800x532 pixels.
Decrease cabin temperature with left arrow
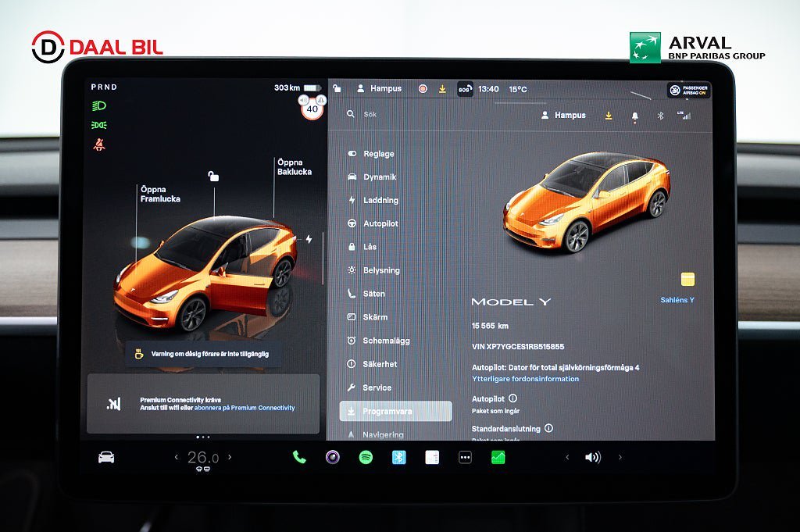176,457
